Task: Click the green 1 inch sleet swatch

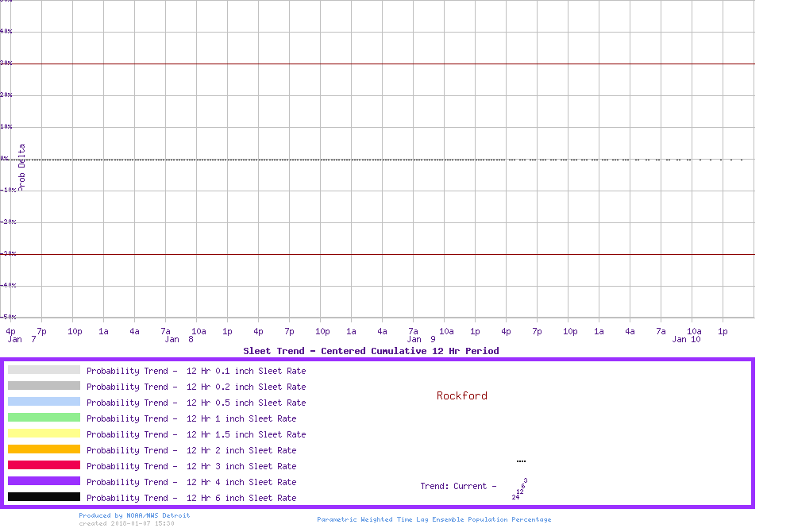Action: pos(44,418)
